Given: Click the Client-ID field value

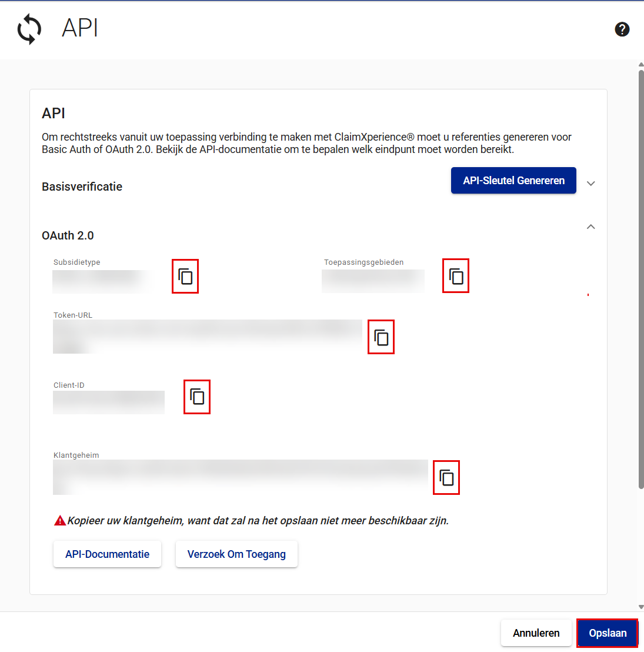Looking at the screenshot, I should pyautogui.click(x=109, y=402).
